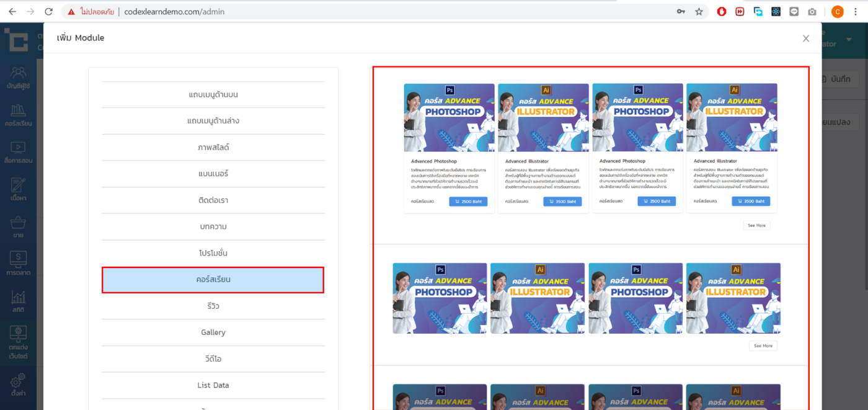Select the List Data module
This screenshot has width=868, height=410.
point(213,385)
